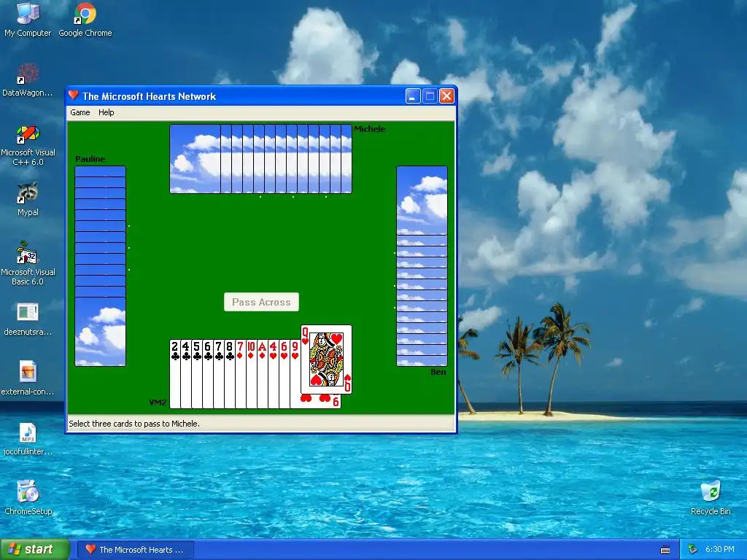The height and width of the screenshot is (560, 747).
Task: Click Pauline's face-down card stack
Action: 100,265
